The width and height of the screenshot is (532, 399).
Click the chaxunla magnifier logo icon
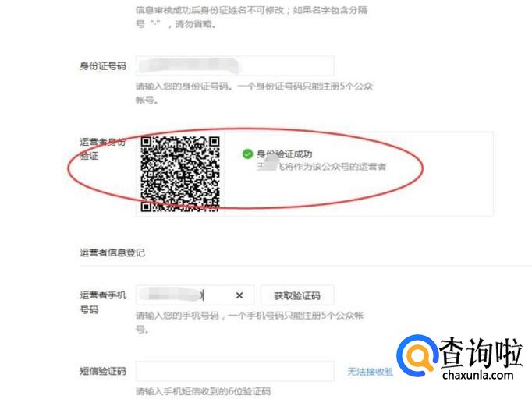417,355
